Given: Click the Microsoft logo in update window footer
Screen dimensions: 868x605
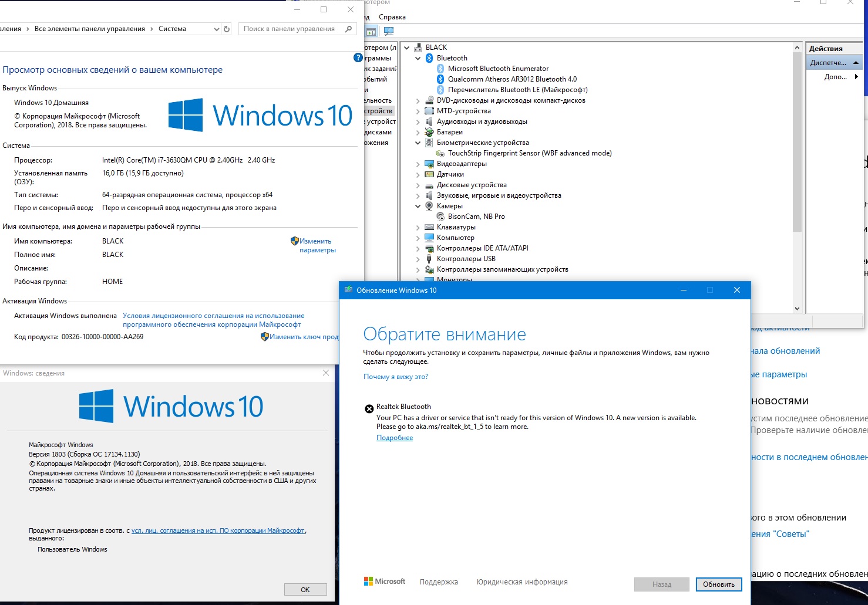Looking at the screenshot, I should pos(385,582).
